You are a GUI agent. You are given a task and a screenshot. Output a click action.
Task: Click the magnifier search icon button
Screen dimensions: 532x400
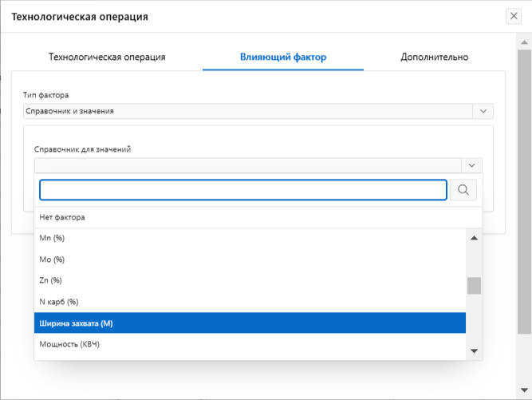coord(464,190)
